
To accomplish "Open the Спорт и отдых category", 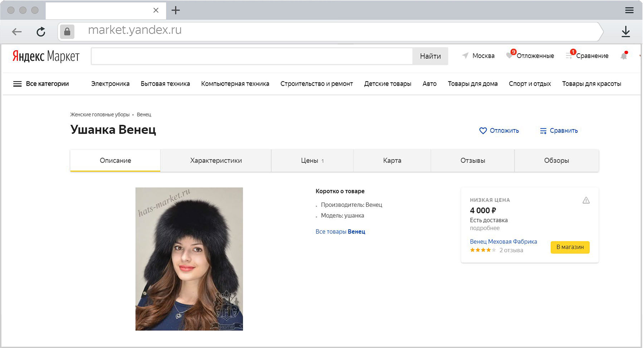I will click(530, 84).
